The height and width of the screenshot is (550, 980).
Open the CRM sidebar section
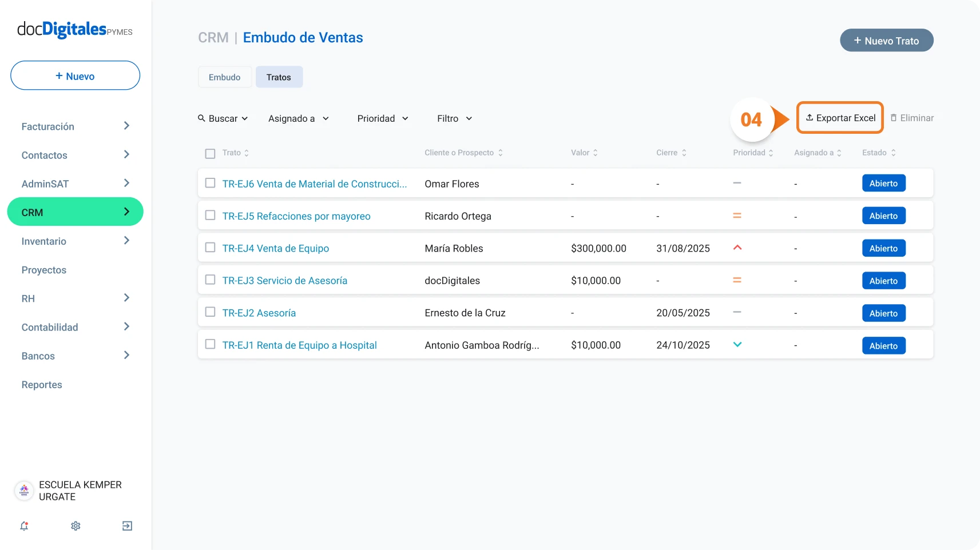75,212
